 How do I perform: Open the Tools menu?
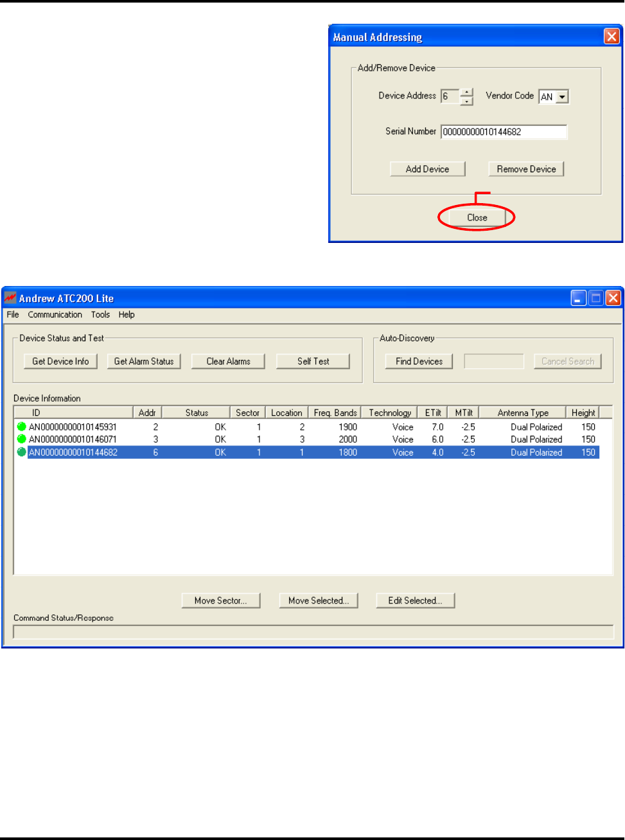100,315
